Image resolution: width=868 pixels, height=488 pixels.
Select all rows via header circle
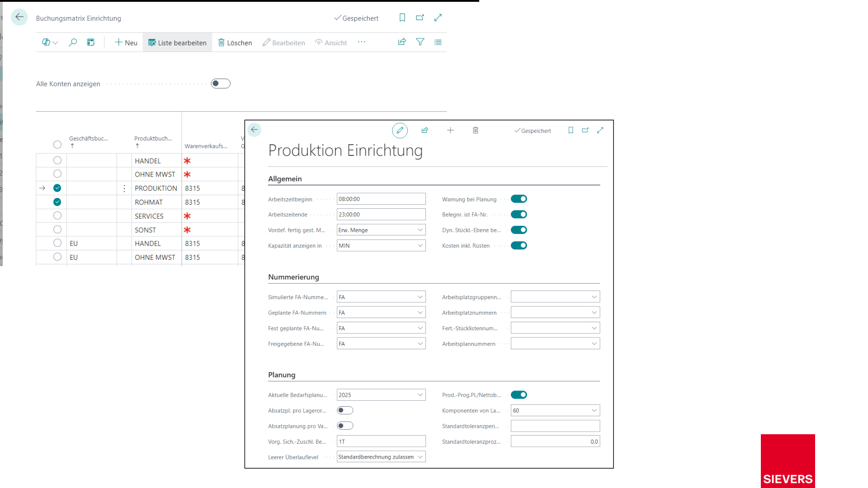[57, 145]
